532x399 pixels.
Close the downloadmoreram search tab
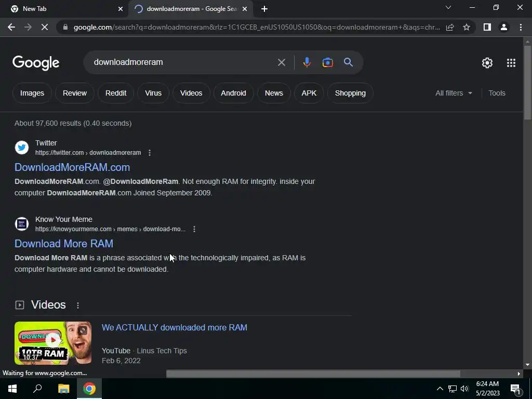tap(245, 9)
